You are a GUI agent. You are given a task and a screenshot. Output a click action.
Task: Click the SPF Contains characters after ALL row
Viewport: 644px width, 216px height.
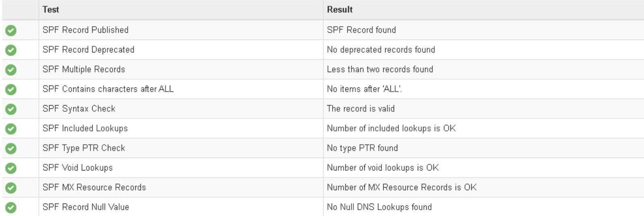pos(108,89)
